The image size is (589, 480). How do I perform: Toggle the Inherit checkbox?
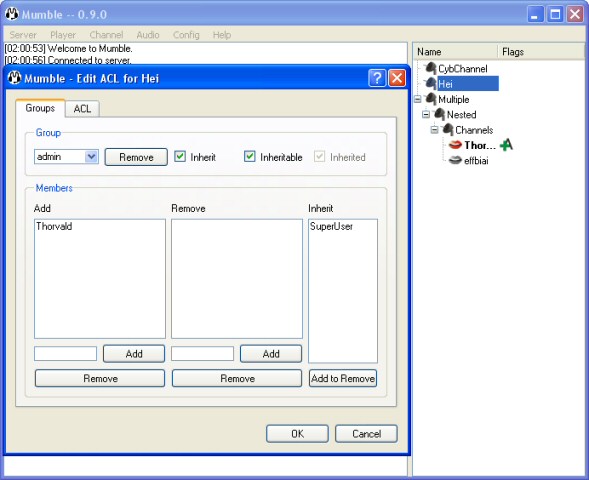click(180, 156)
